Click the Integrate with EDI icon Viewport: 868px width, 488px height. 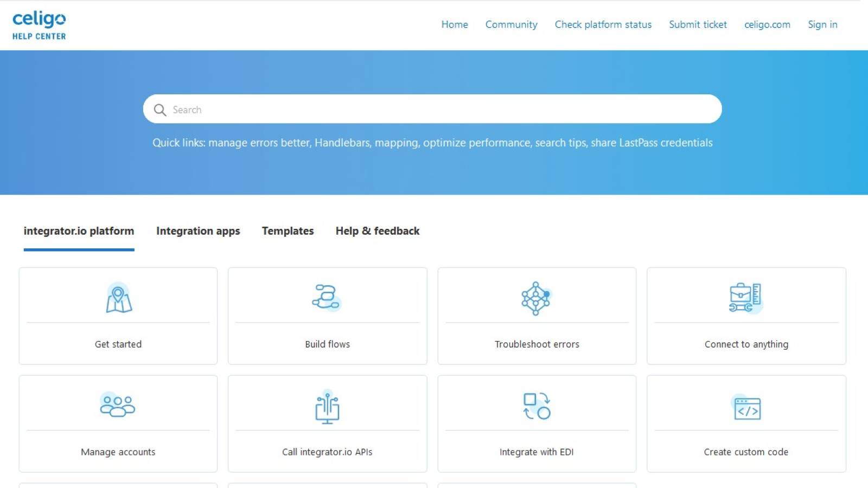click(537, 406)
